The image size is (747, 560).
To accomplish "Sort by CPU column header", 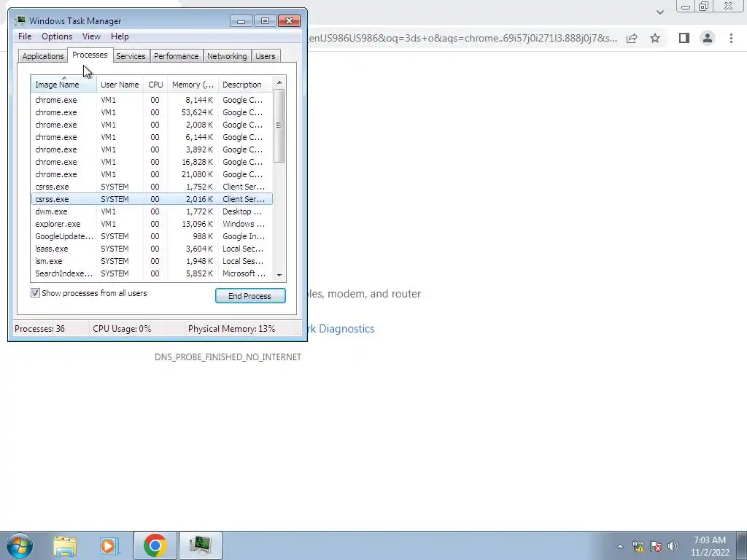I will tap(155, 85).
